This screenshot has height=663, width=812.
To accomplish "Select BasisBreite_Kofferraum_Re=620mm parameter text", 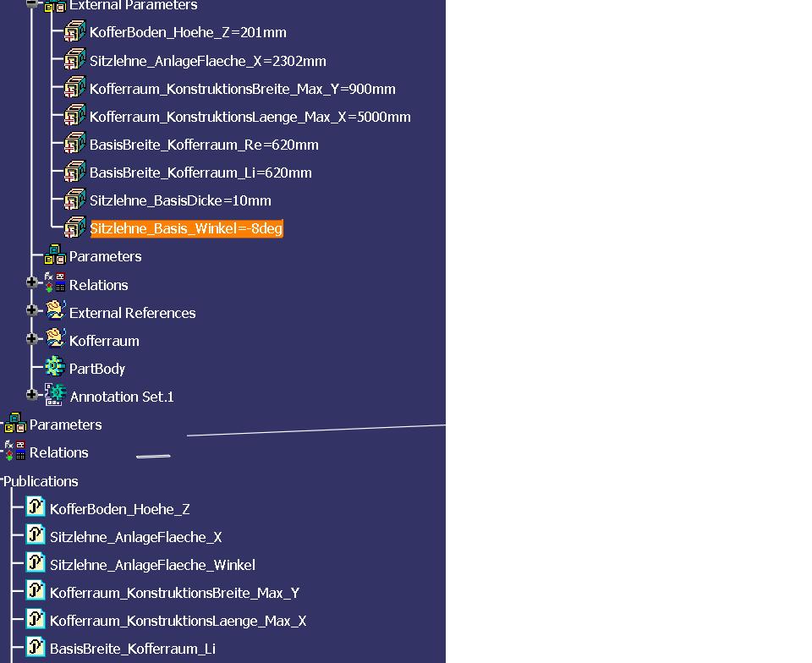I will (204, 145).
